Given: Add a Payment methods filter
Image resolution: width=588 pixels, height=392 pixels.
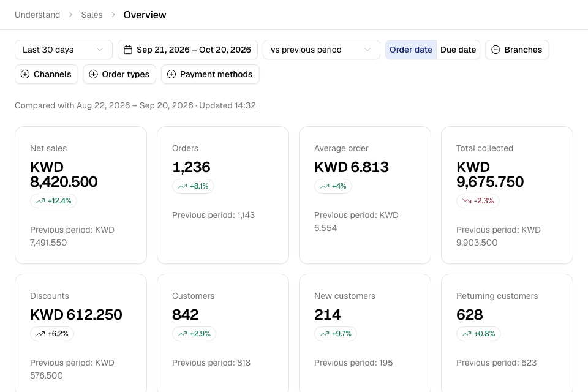Looking at the screenshot, I should point(210,74).
